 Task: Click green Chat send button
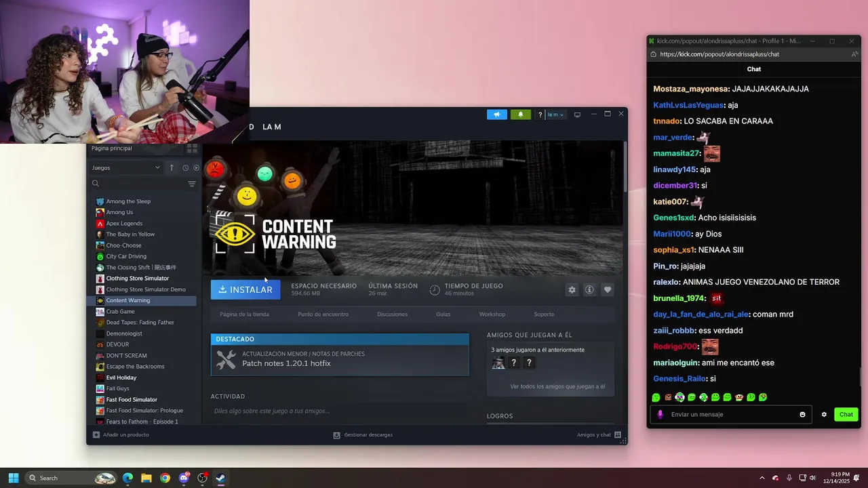pos(846,414)
